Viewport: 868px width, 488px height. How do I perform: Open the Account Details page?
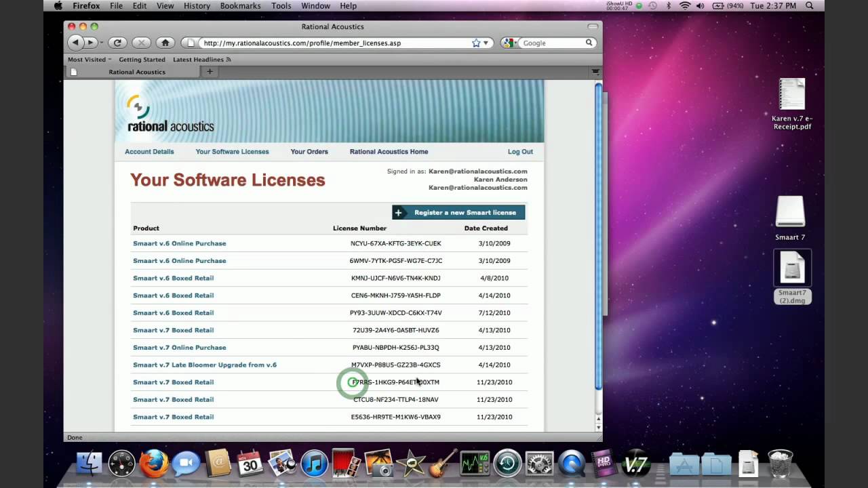coord(149,152)
